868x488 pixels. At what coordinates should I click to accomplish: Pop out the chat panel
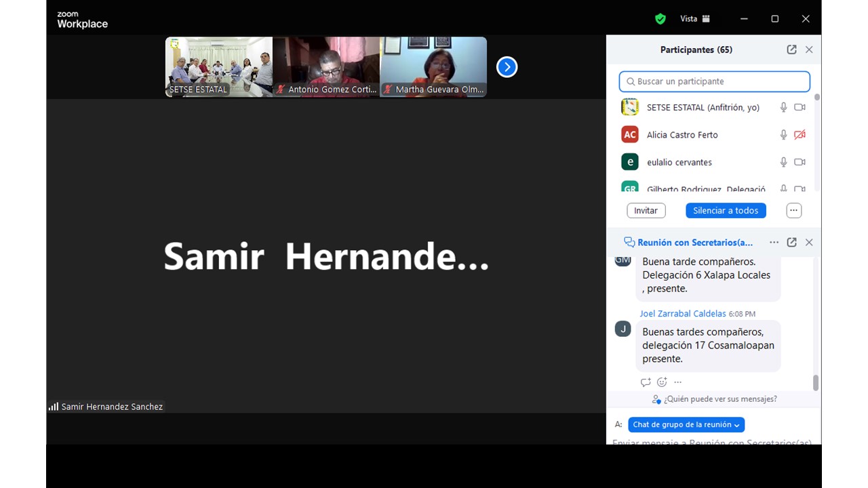[x=791, y=243]
